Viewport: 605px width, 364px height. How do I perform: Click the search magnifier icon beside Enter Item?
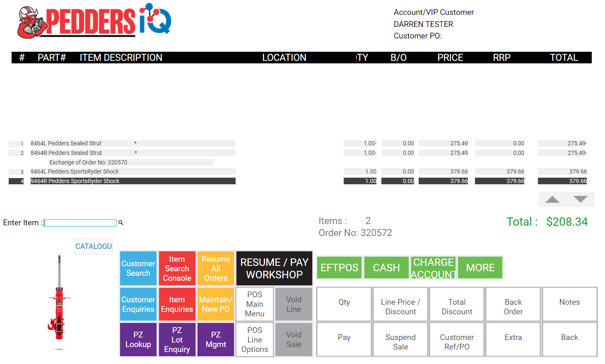point(121,223)
